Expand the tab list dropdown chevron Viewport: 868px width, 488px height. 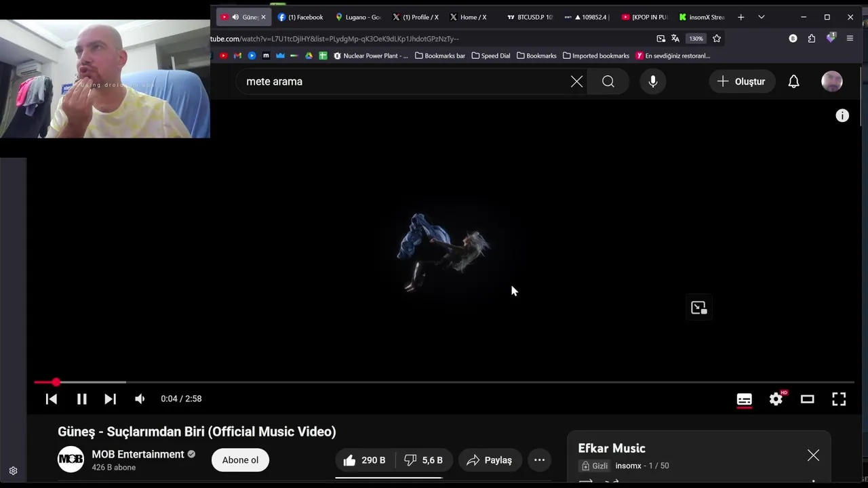pyautogui.click(x=762, y=17)
